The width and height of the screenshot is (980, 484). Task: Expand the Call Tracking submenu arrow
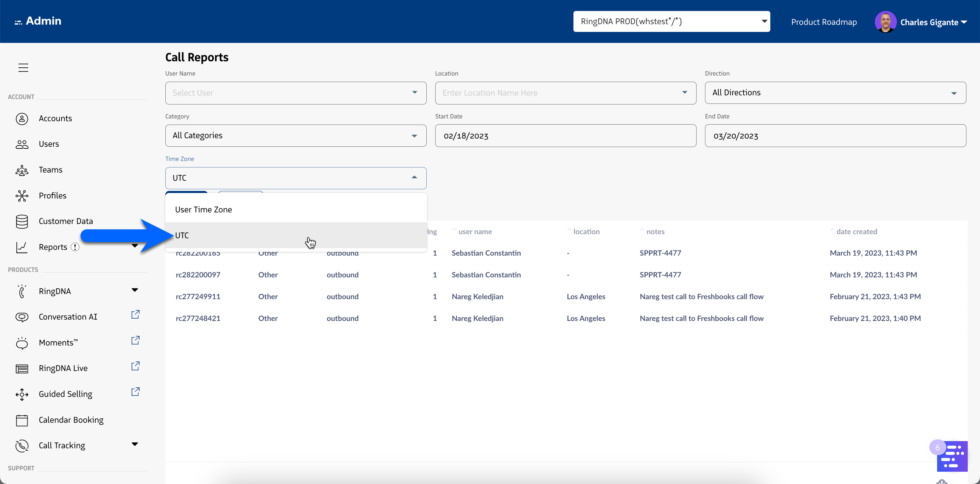pos(135,445)
